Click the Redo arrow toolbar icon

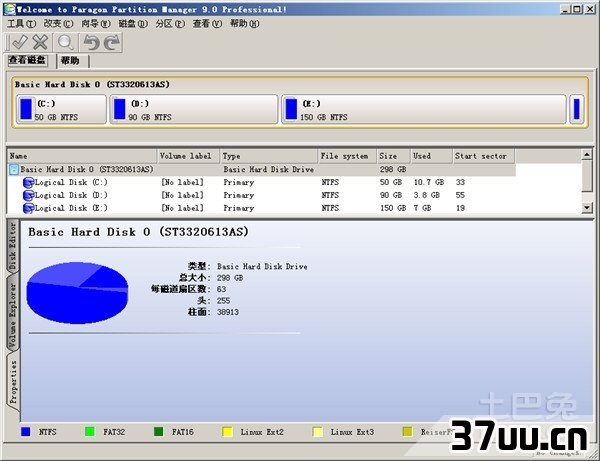[112, 42]
